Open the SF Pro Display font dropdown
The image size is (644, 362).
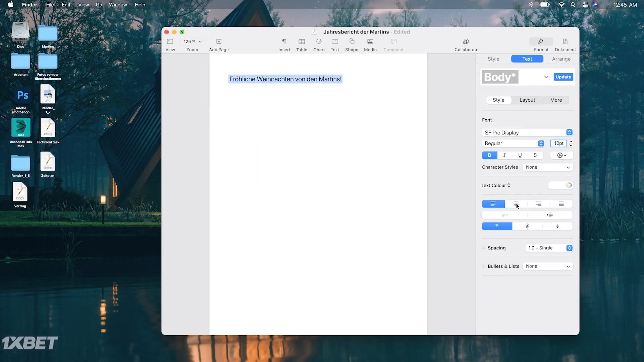click(527, 133)
